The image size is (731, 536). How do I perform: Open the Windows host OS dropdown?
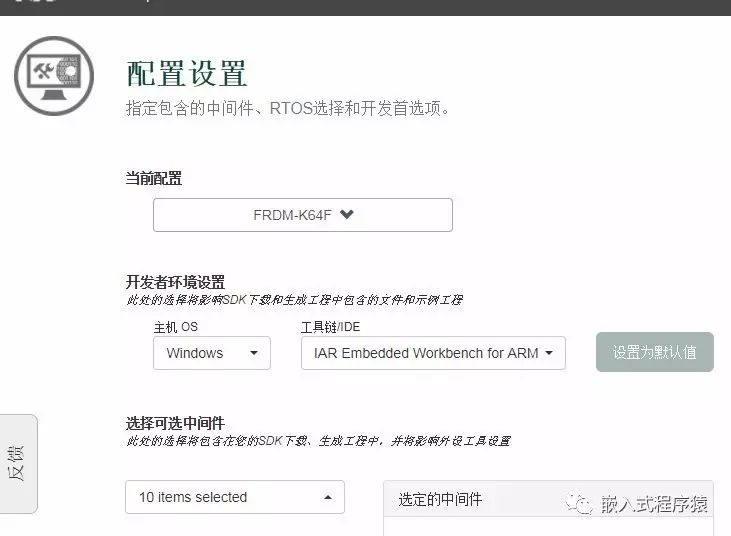click(212, 353)
